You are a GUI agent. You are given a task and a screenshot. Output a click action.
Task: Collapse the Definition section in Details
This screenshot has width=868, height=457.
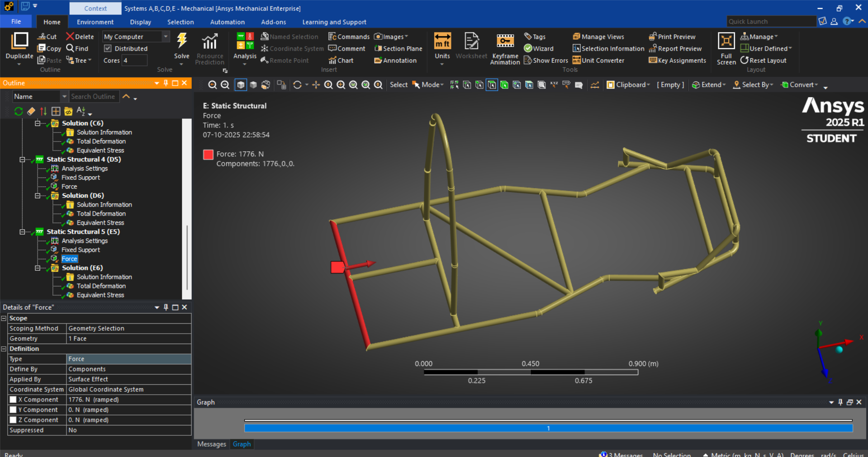pos(4,349)
